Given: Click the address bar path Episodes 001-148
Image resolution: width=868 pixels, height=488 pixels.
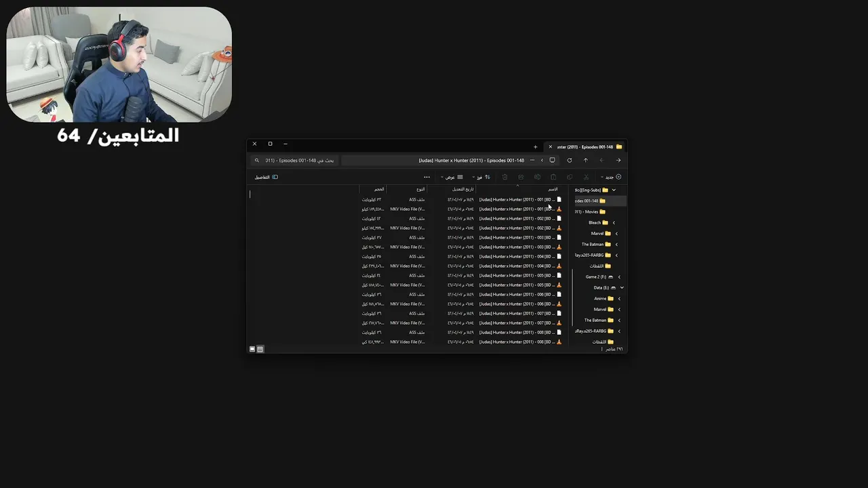Looking at the screenshot, I should coord(471,161).
